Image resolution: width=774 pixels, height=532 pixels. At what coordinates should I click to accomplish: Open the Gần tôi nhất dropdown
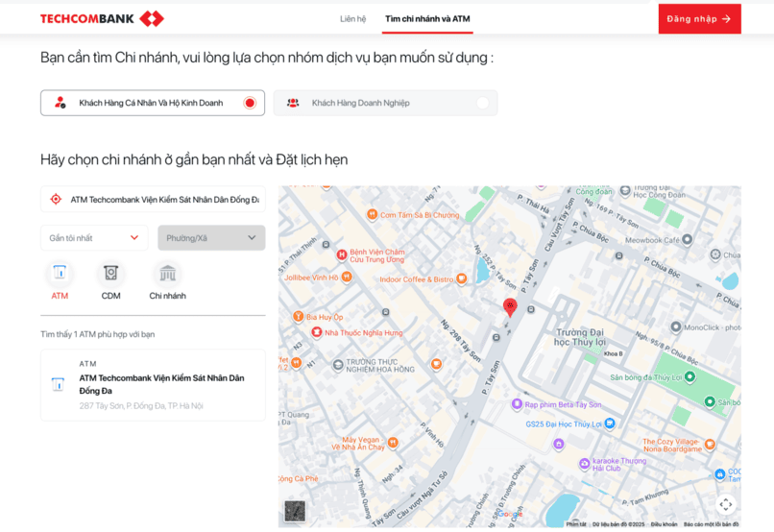pos(94,238)
